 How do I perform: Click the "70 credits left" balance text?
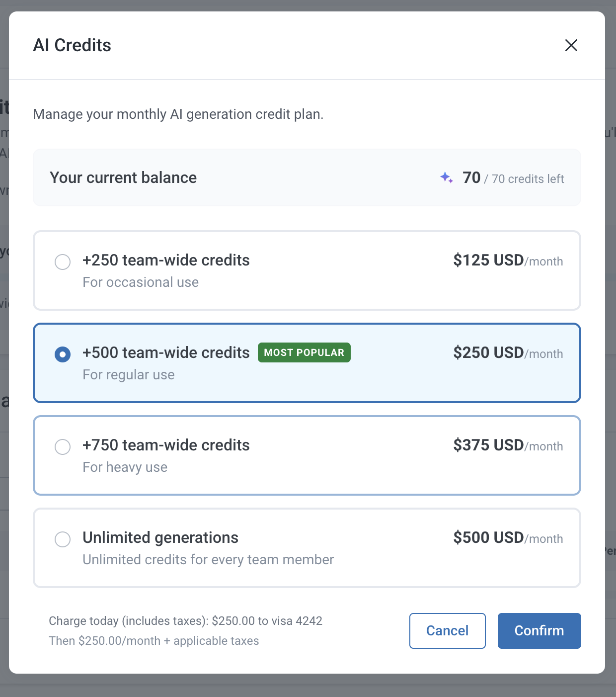(x=514, y=178)
